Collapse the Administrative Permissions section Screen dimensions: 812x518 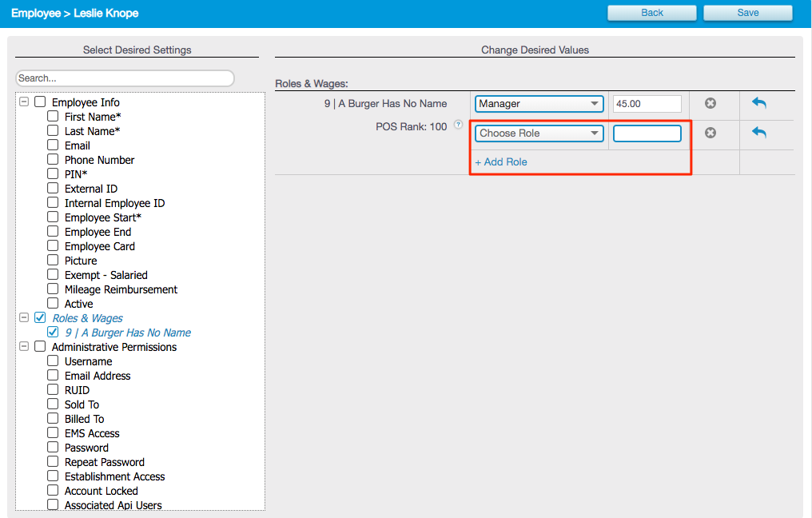click(x=23, y=347)
